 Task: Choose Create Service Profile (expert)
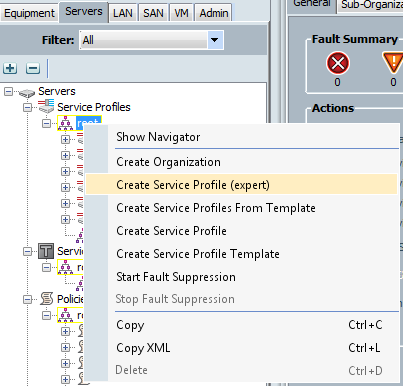(241, 185)
